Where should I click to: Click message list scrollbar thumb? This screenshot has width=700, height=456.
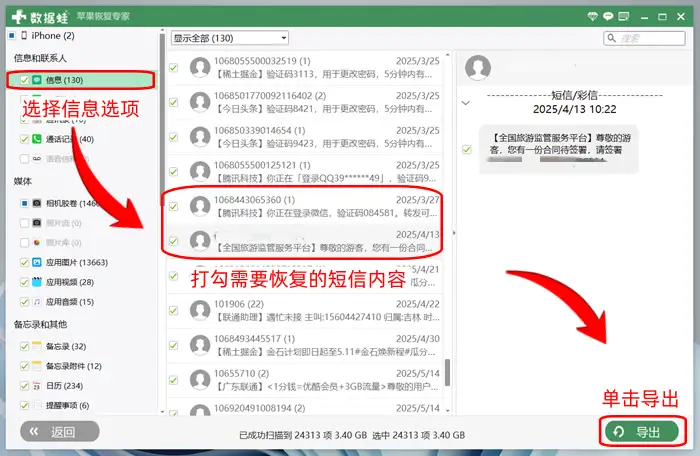[447, 372]
